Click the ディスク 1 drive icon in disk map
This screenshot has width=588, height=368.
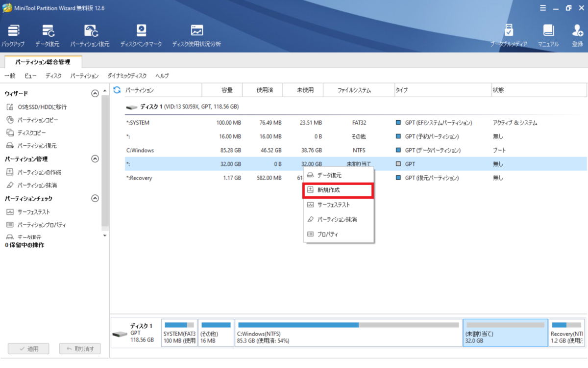[119, 334]
